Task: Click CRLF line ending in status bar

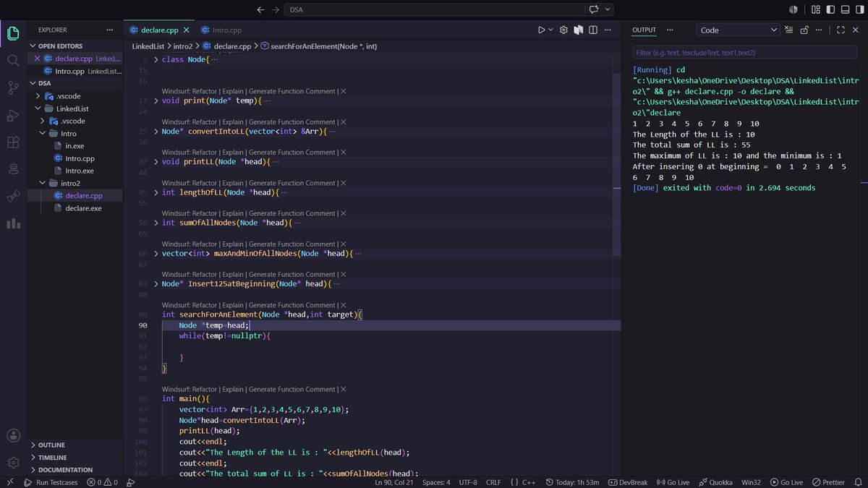Action: (493, 482)
